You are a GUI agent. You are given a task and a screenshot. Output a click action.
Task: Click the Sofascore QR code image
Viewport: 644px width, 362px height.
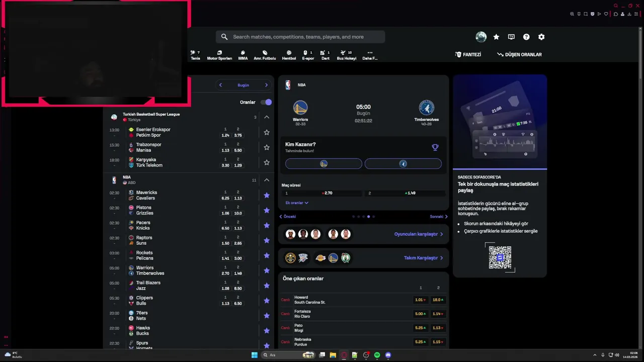click(x=500, y=257)
